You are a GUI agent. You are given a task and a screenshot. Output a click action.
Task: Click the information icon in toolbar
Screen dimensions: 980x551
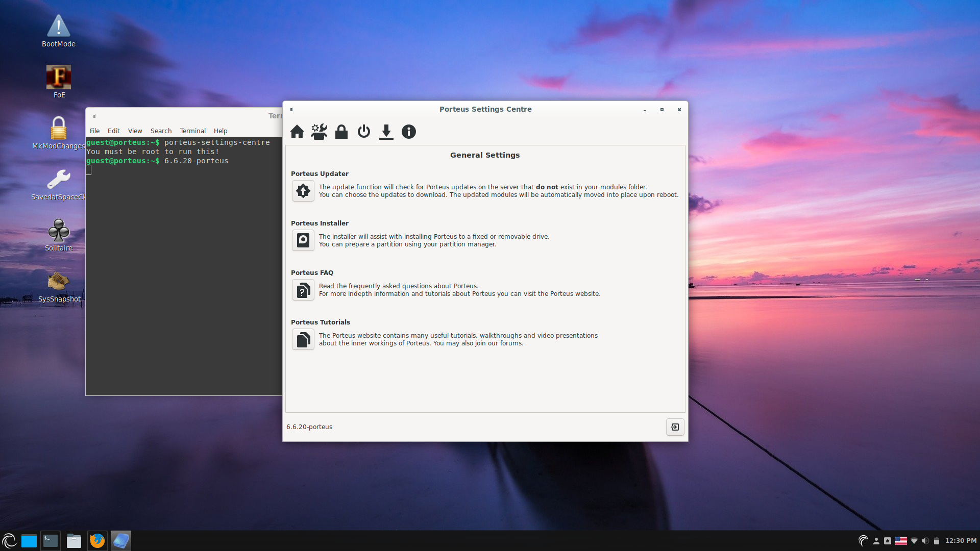[x=409, y=132]
